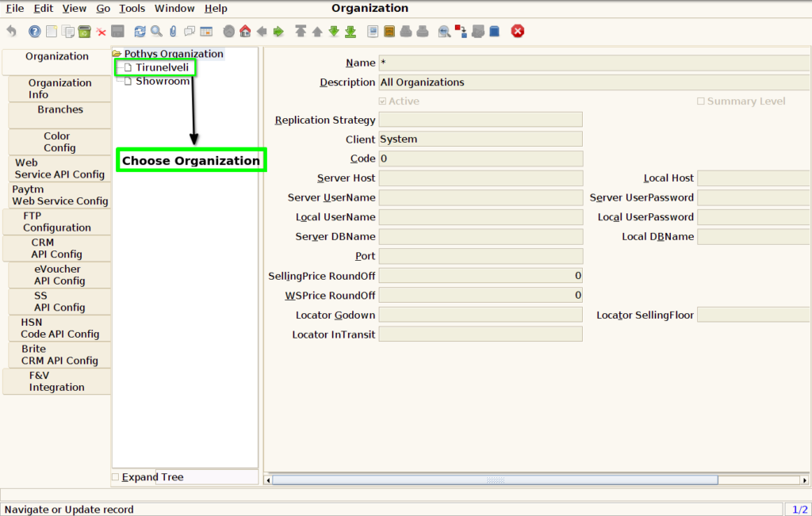This screenshot has width=812, height=516.
Task: Click the Server Host field
Action: [x=481, y=178]
